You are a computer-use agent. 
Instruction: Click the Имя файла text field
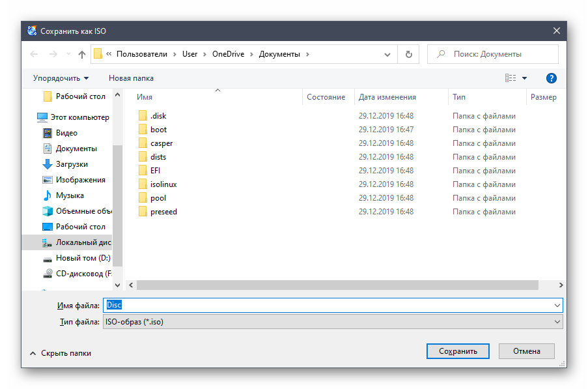(x=332, y=305)
